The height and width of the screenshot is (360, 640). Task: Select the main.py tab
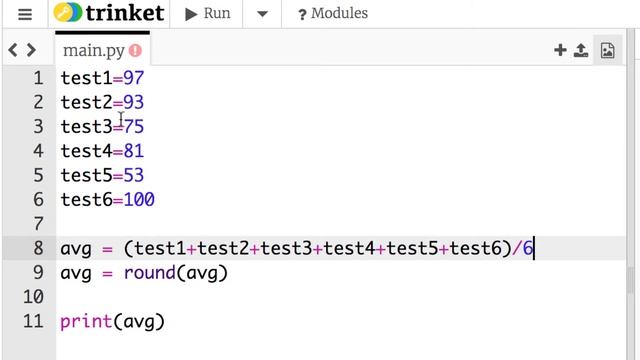coord(94,51)
